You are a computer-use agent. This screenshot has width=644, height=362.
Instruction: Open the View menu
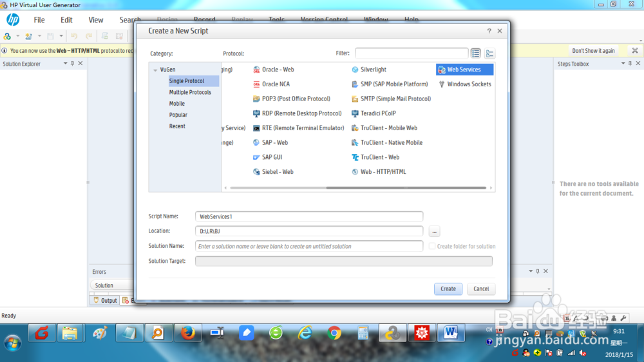click(x=96, y=20)
